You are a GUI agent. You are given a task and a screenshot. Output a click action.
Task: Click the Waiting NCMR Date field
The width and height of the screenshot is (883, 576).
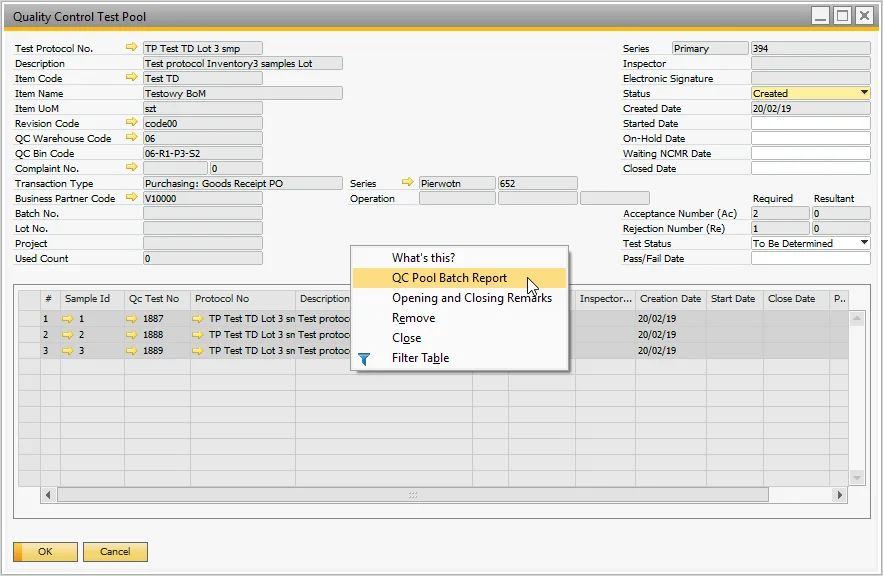point(810,153)
